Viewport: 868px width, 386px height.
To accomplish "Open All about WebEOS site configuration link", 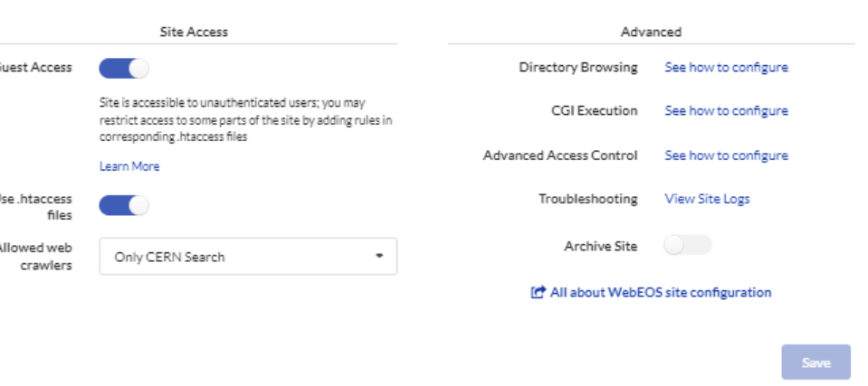I will [x=661, y=292].
